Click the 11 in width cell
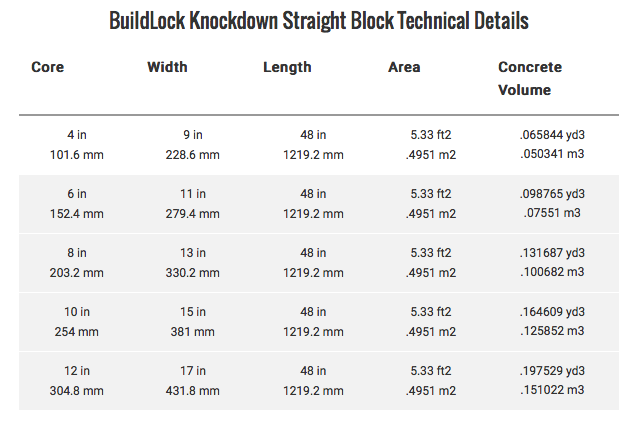Screen dimensions: 638x427 [x=193, y=194]
